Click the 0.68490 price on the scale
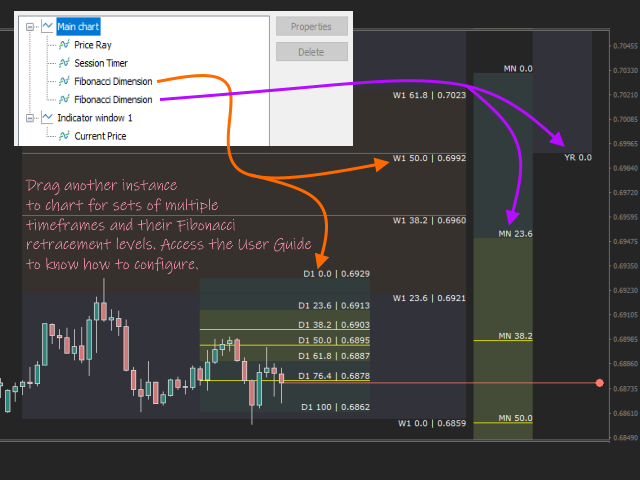This screenshot has width=640, height=480. click(625, 438)
